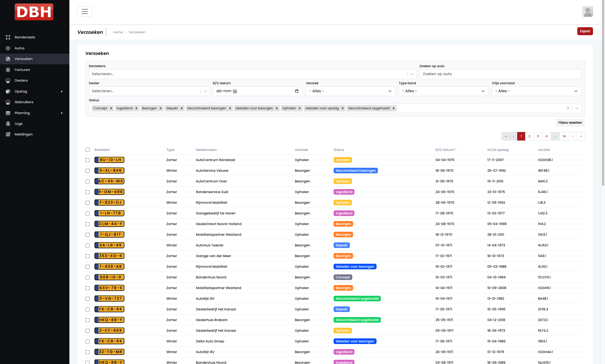Click the Meldingen sidebar icon
This screenshot has height=364, width=605.
click(8, 134)
